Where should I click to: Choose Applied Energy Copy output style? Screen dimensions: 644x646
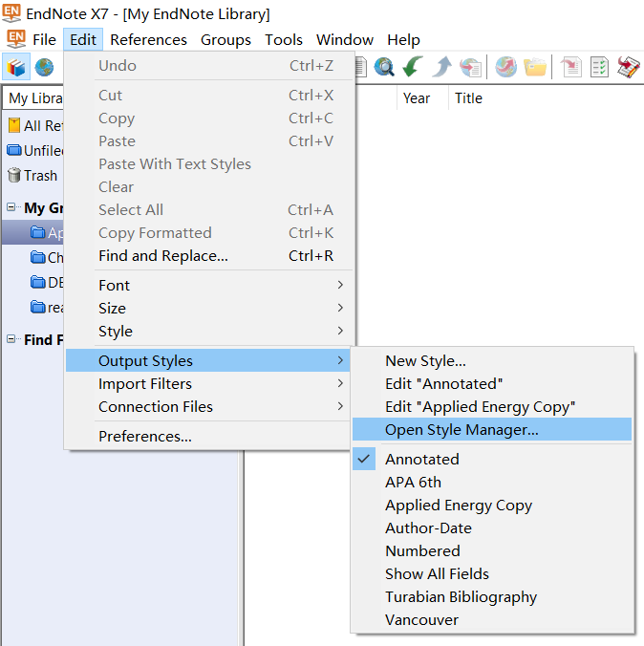coord(492,506)
